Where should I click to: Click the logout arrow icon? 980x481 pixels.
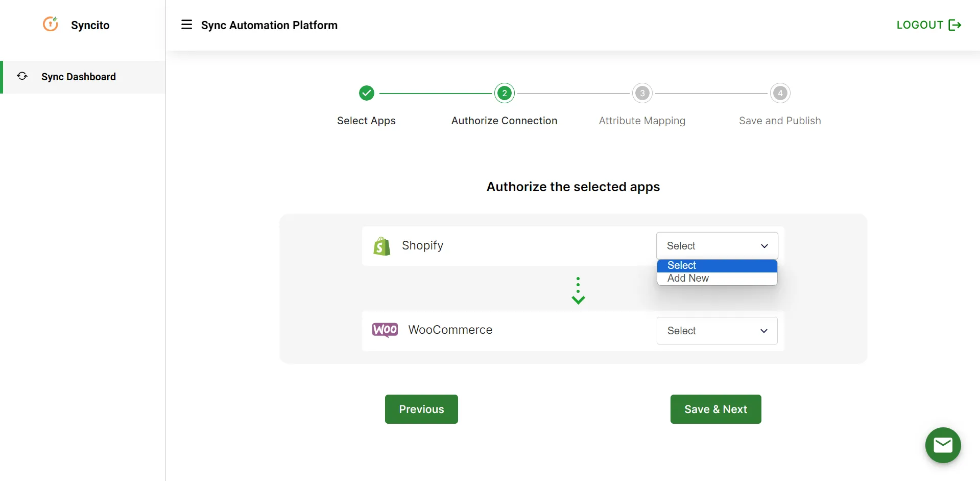click(955, 25)
